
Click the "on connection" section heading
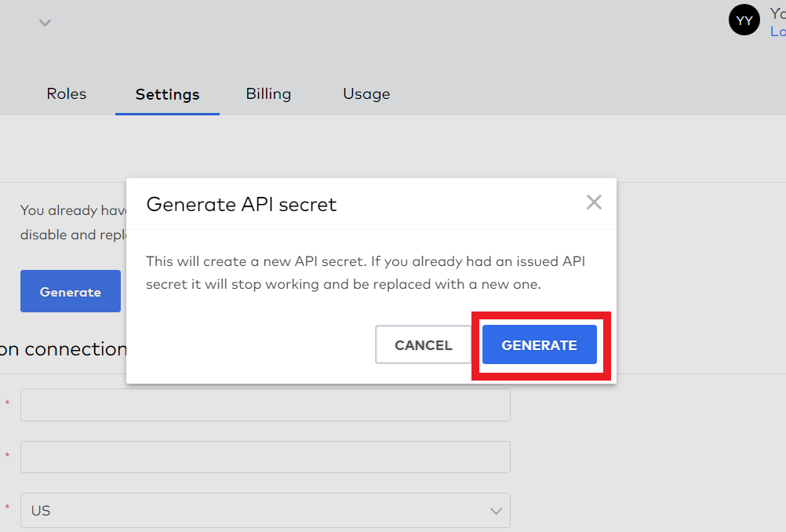(63, 349)
